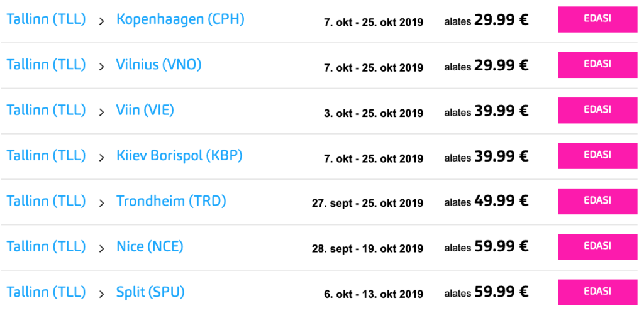Select EDASI button on Viin row
The image size is (644, 313).
[597, 110]
